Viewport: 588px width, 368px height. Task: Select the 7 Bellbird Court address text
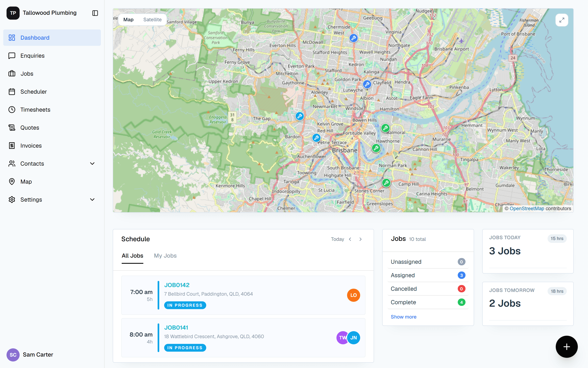208,294
